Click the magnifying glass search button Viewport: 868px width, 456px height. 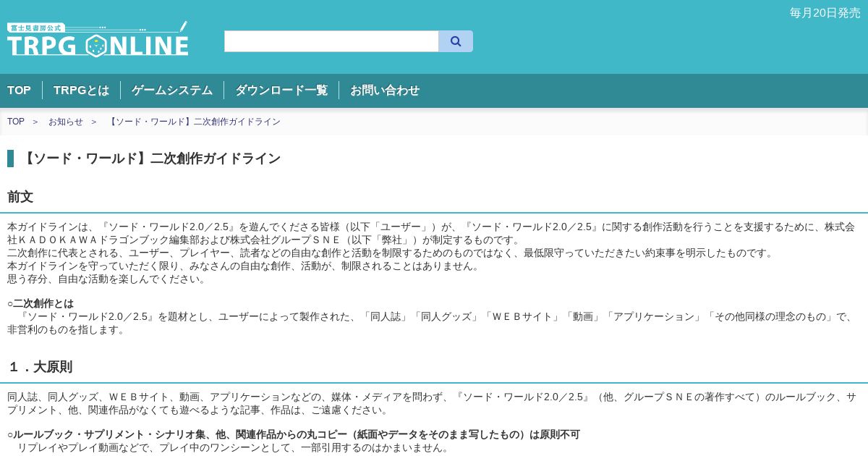[456, 41]
